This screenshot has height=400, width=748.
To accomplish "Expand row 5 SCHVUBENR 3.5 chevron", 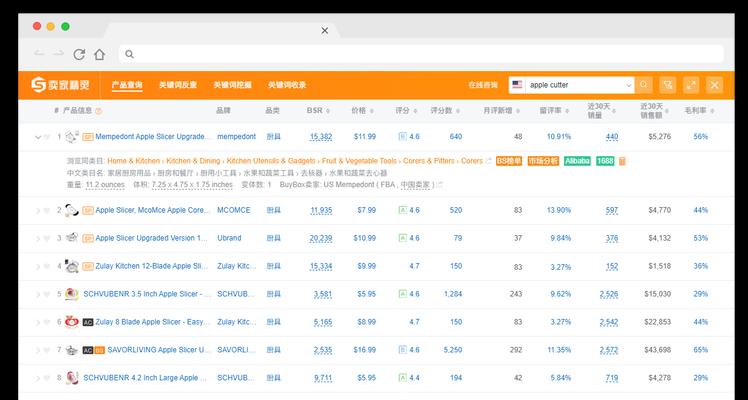I will (38, 295).
